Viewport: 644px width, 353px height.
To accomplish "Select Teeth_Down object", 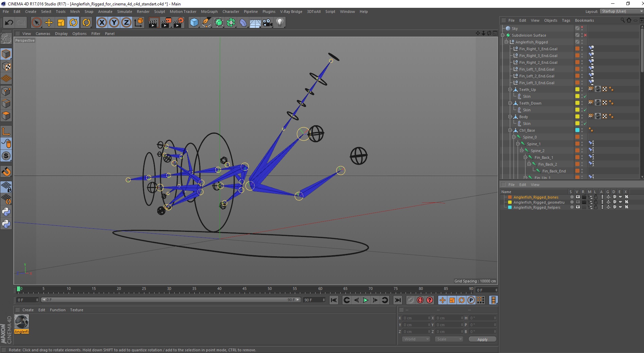I will tap(530, 103).
